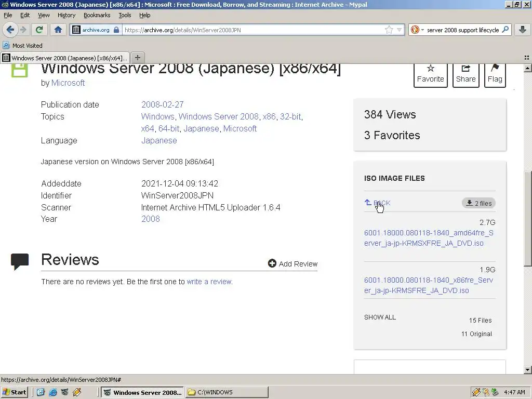Open the 64-bit topic link
532x399 pixels.
tap(169, 129)
